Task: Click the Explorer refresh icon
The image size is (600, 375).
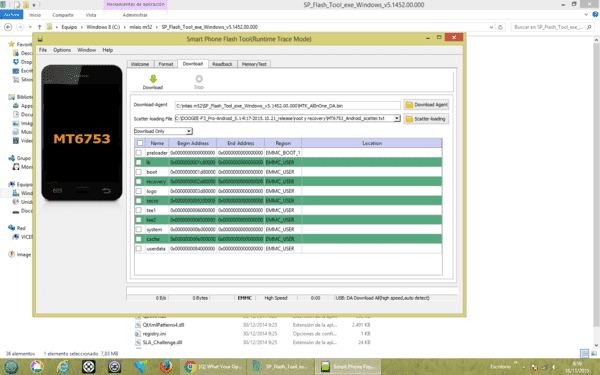Action: (x=500, y=27)
